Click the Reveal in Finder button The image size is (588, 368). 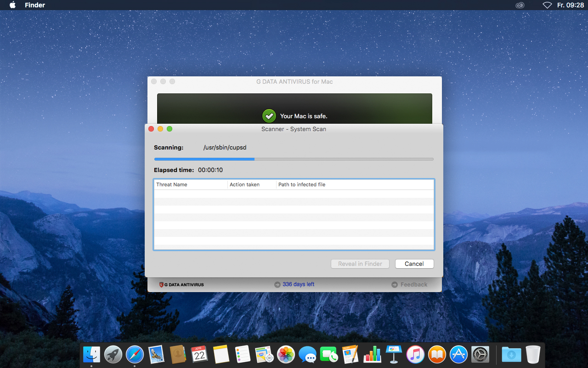click(360, 264)
